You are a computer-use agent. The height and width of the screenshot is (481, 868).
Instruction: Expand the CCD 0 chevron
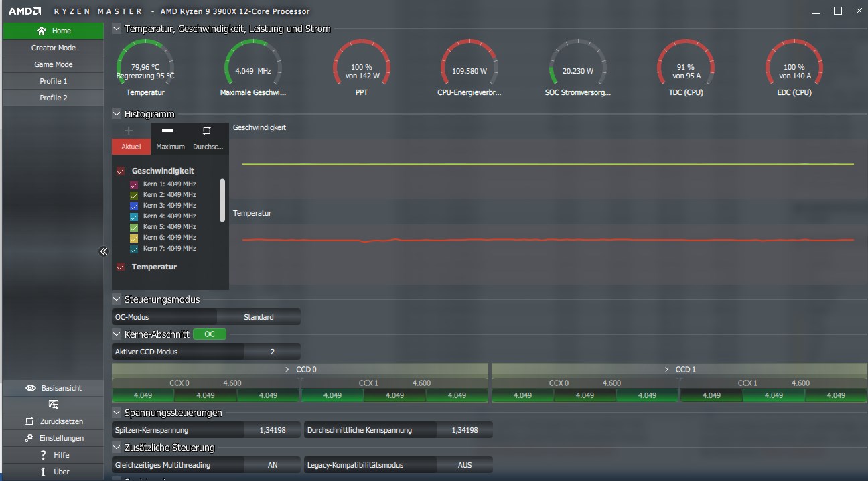tap(287, 370)
